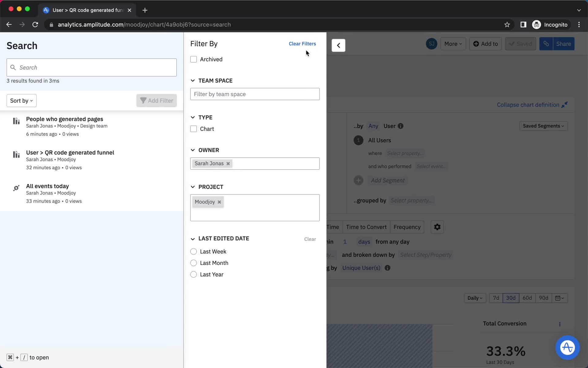
Task: Click Clear Filters link
Action: coord(302,44)
